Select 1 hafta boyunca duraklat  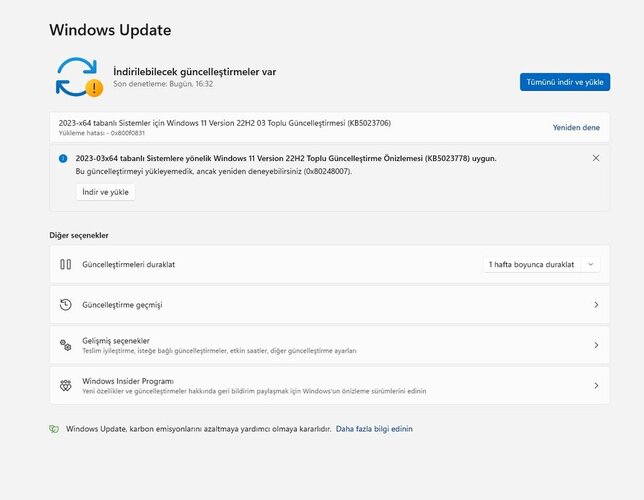click(x=531, y=264)
